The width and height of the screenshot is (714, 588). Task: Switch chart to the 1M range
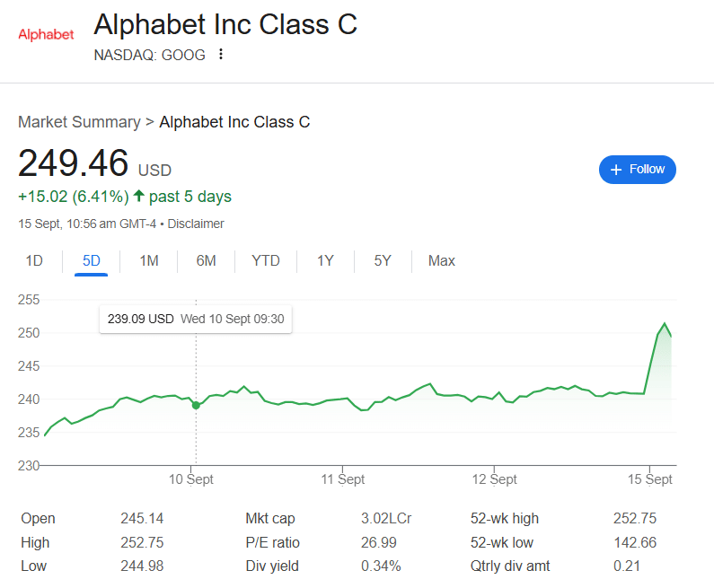(149, 260)
